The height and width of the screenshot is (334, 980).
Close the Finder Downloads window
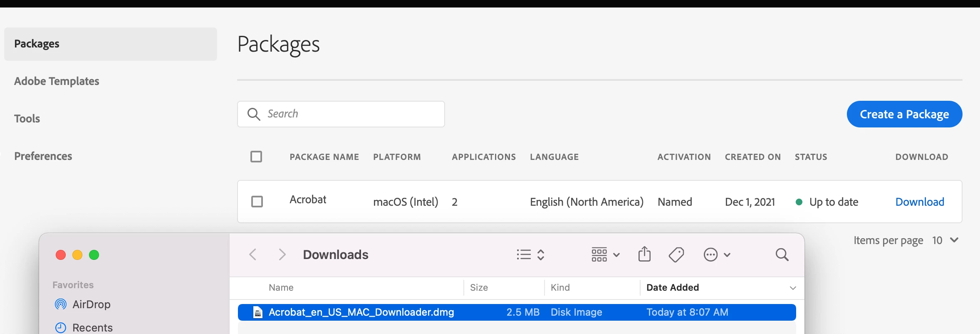(x=61, y=255)
